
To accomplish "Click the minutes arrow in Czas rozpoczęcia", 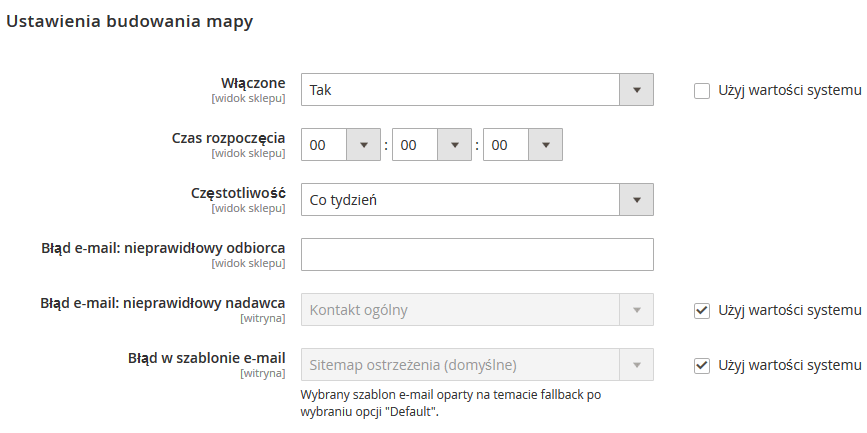I will click(454, 145).
